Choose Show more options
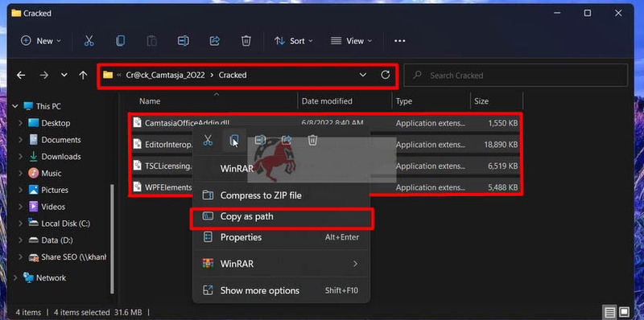 click(281, 290)
